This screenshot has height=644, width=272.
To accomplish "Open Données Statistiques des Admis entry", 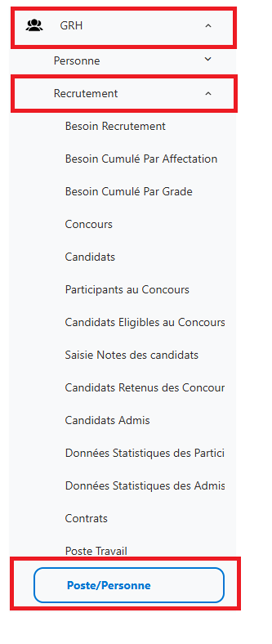I will click(145, 485).
